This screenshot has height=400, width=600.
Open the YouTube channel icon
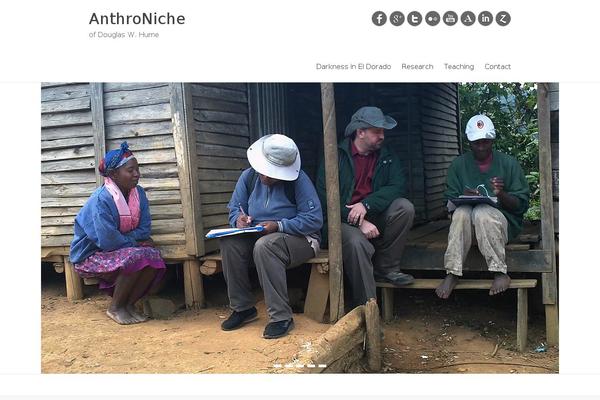coord(450,18)
